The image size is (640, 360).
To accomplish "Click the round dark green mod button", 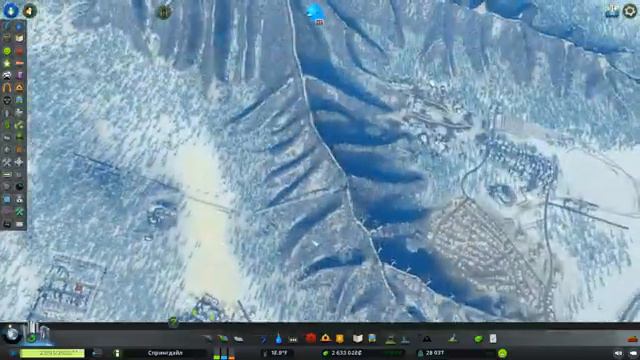I will 164,12.
